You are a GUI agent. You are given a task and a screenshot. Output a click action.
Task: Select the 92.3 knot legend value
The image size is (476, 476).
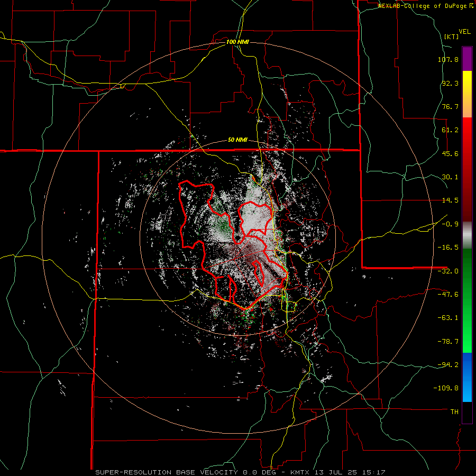pyautogui.click(x=450, y=83)
